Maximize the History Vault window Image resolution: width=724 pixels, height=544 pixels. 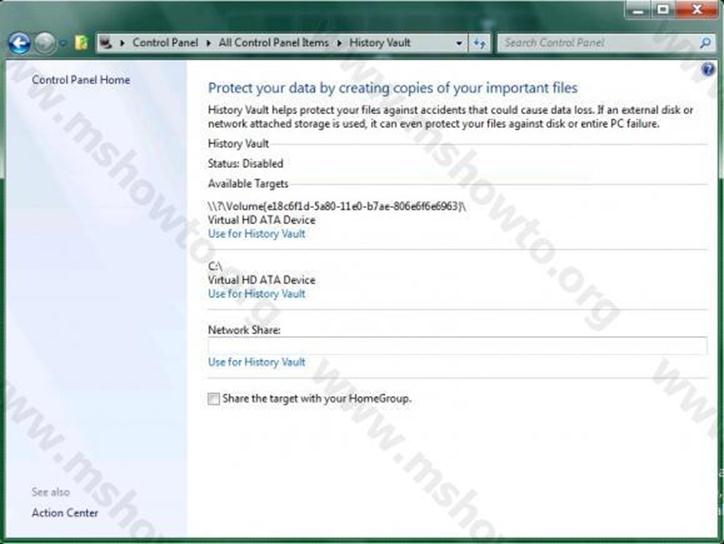[x=663, y=10]
